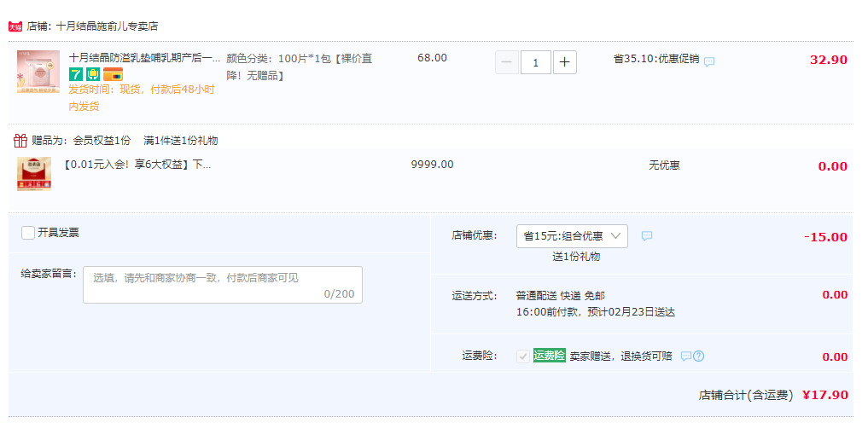The image size is (868, 423).
Task: Click the message-to-seller text box
Action: (x=223, y=285)
